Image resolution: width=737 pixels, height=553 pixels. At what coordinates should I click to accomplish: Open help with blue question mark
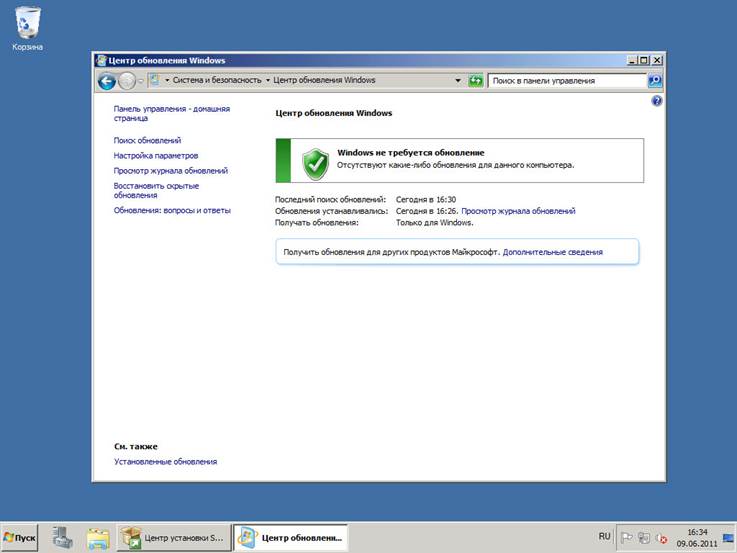(657, 101)
